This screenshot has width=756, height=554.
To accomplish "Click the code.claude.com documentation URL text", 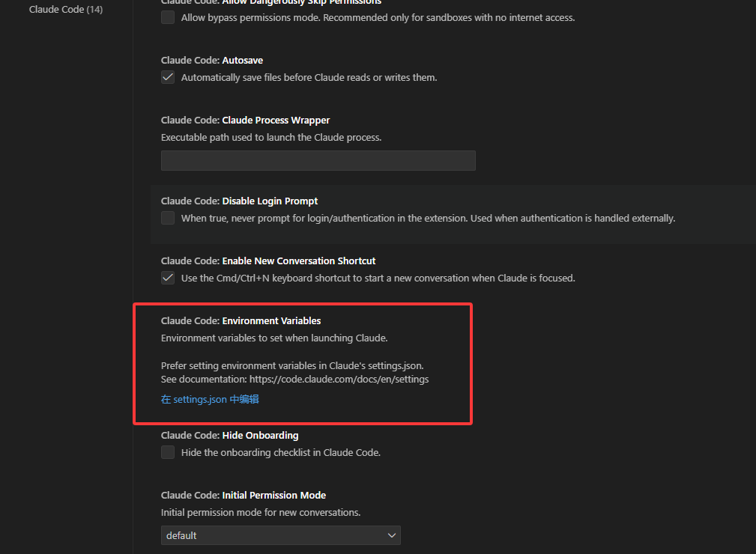I will pyautogui.click(x=339, y=380).
